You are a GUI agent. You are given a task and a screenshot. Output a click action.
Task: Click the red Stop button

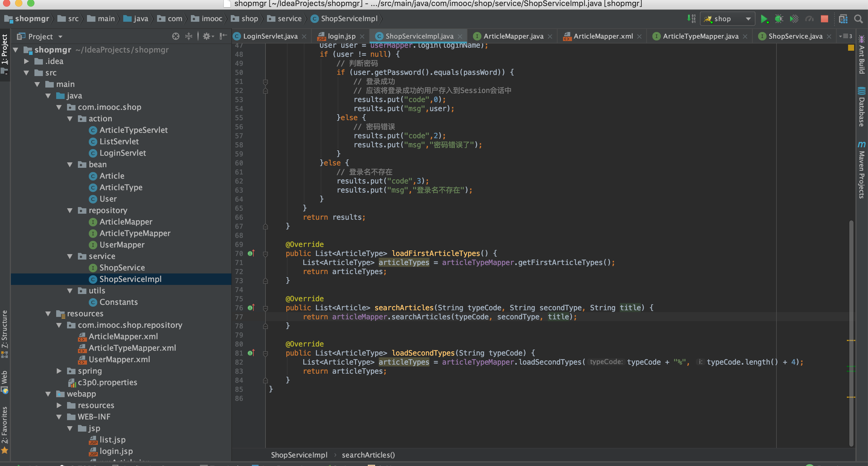tap(824, 19)
